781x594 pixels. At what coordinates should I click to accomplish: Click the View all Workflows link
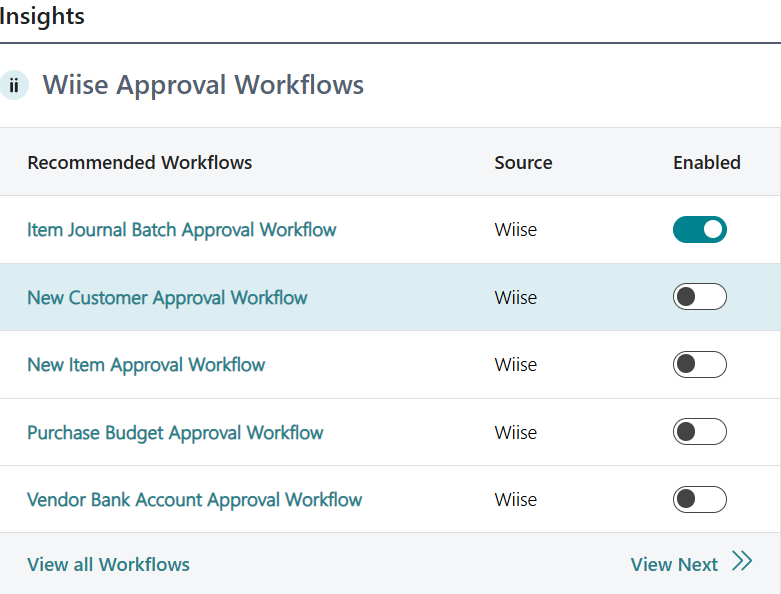click(108, 565)
